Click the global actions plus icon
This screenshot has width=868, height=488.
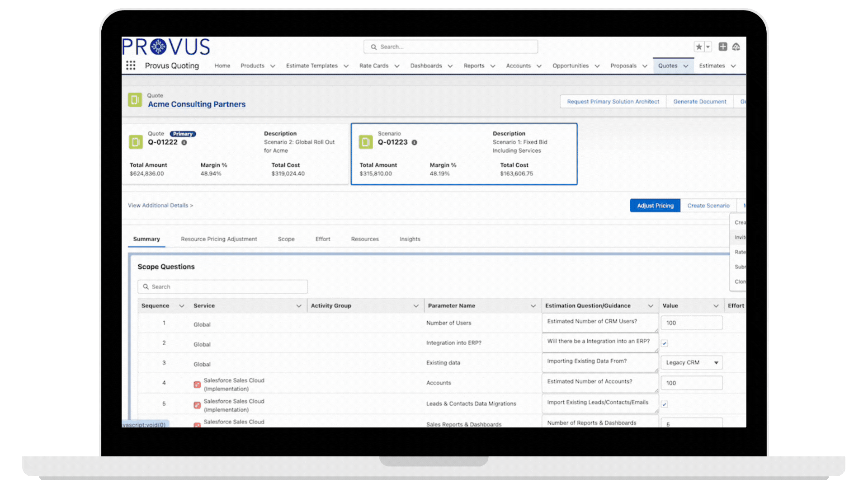[723, 47]
